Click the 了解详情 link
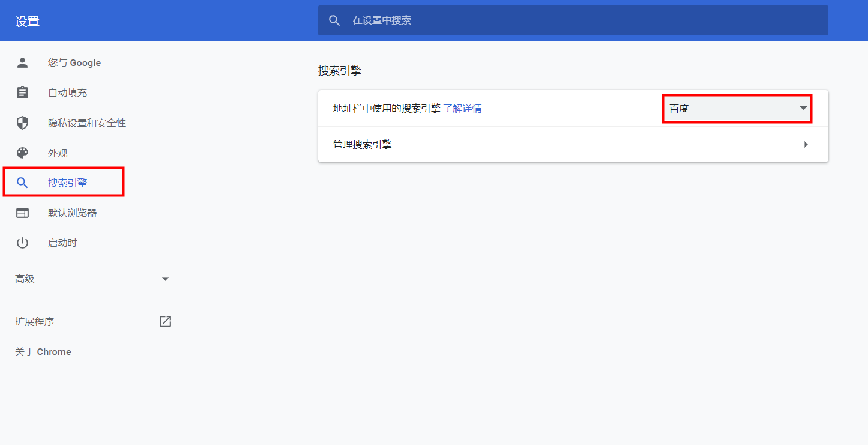The height and width of the screenshot is (445, 868). pos(462,109)
